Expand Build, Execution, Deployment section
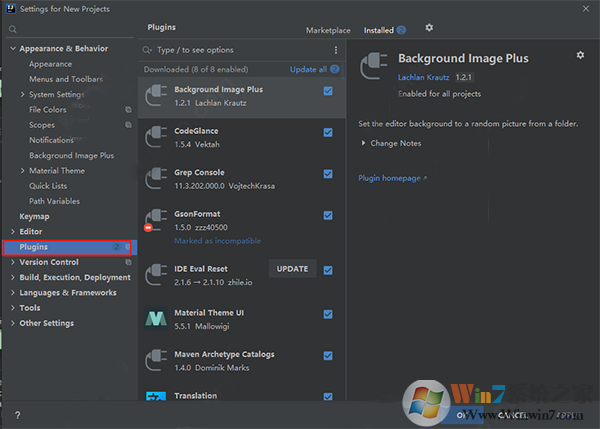This screenshot has width=600, height=429. click(13, 277)
